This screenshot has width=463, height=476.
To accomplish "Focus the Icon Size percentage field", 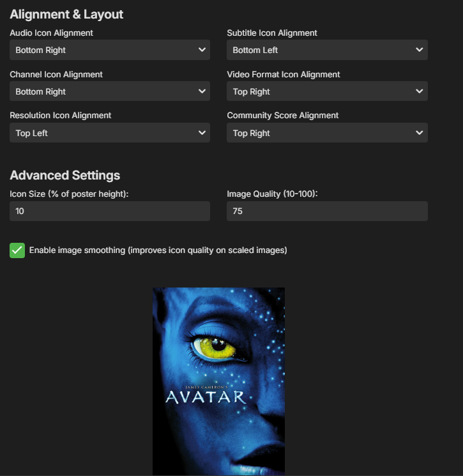I will 110,211.
